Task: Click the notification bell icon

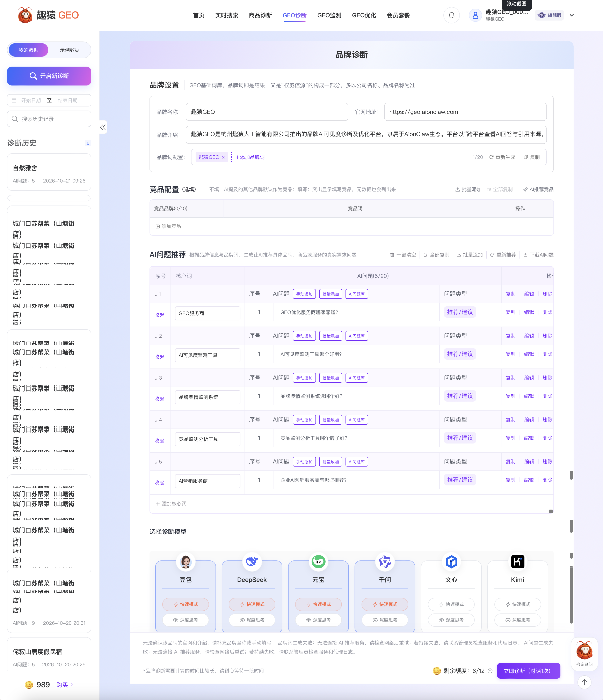Action: (x=451, y=15)
